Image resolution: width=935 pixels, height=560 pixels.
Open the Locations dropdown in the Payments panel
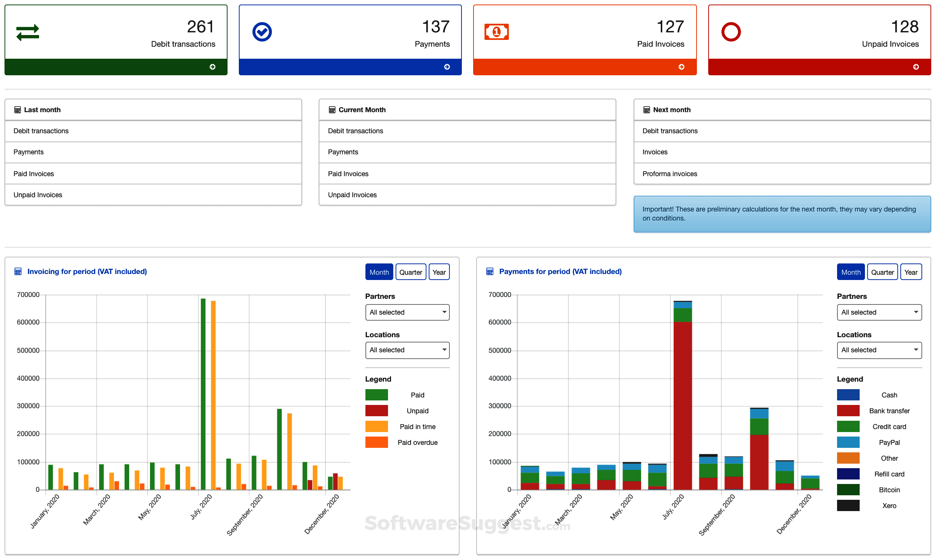click(879, 350)
